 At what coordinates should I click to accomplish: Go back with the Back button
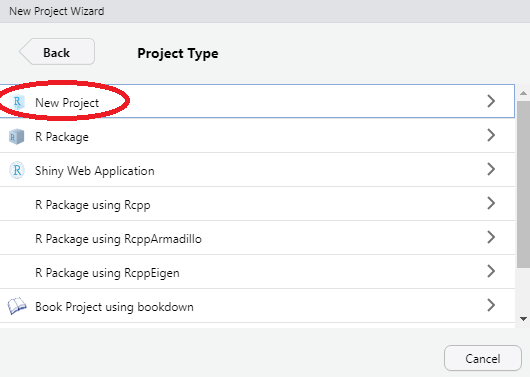tap(57, 51)
